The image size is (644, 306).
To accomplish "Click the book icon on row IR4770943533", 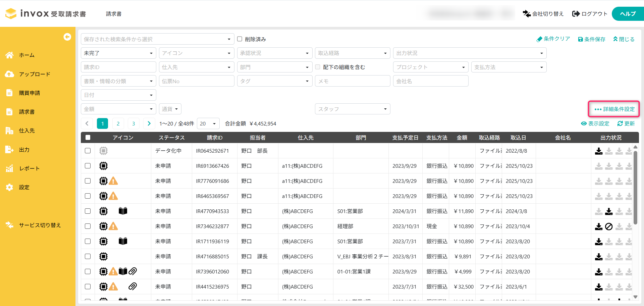I will [x=123, y=211].
